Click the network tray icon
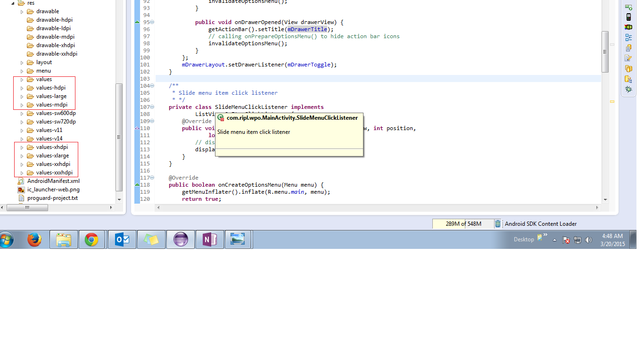The height and width of the screenshot is (362, 644). (578, 240)
